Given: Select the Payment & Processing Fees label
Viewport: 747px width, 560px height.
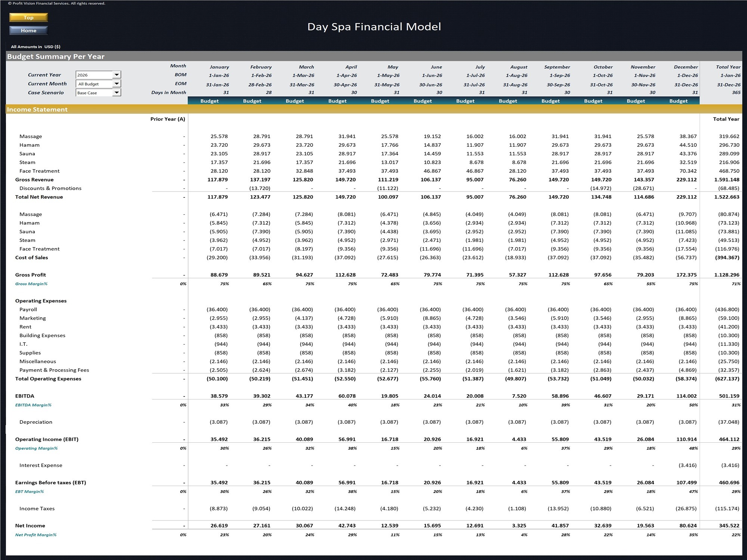Looking at the screenshot, I should (x=54, y=370).
